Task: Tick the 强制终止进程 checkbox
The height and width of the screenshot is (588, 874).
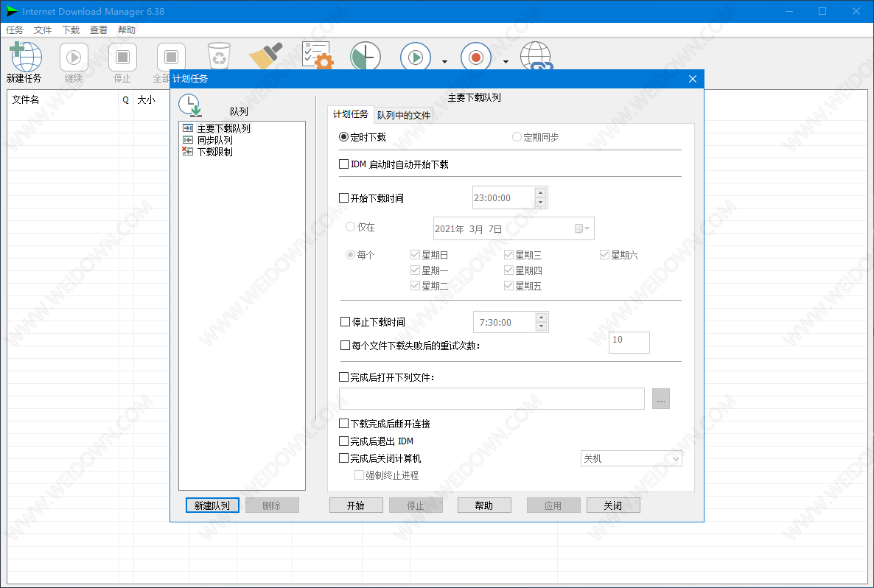Action: tap(359, 475)
